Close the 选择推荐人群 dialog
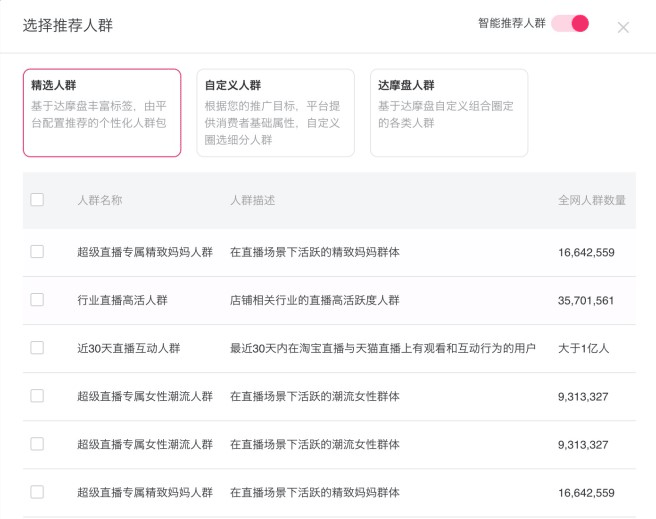 tap(623, 27)
